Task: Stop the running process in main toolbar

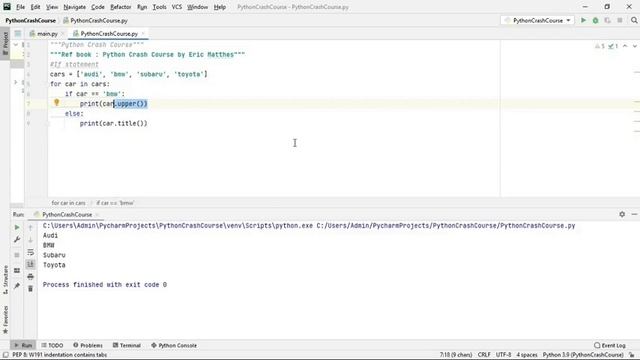Action: pyautogui.click(x=620, y=20)
